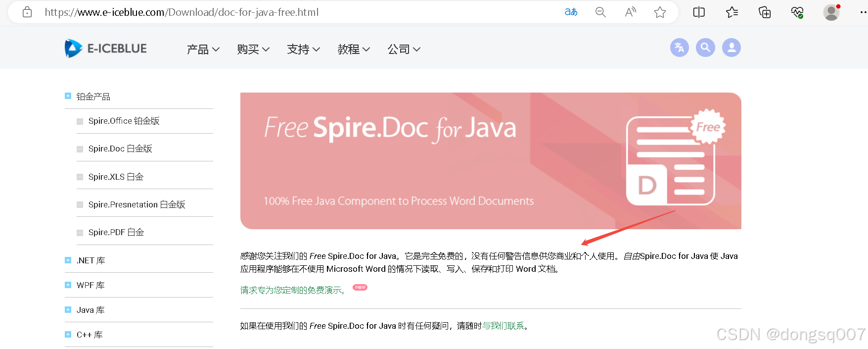Click the zoom out magnifier icon
Screen dimensions: 868x349
[x=600, y=12]
